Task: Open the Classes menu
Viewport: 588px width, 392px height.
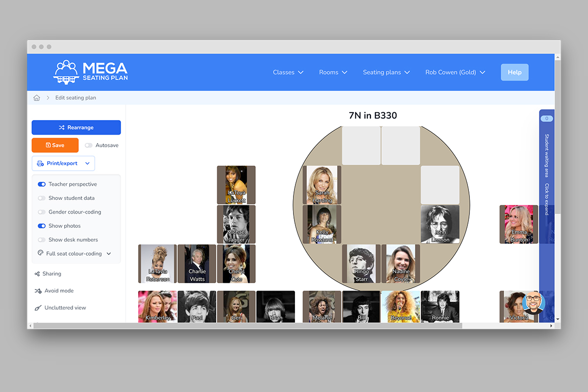Action: 288,72
